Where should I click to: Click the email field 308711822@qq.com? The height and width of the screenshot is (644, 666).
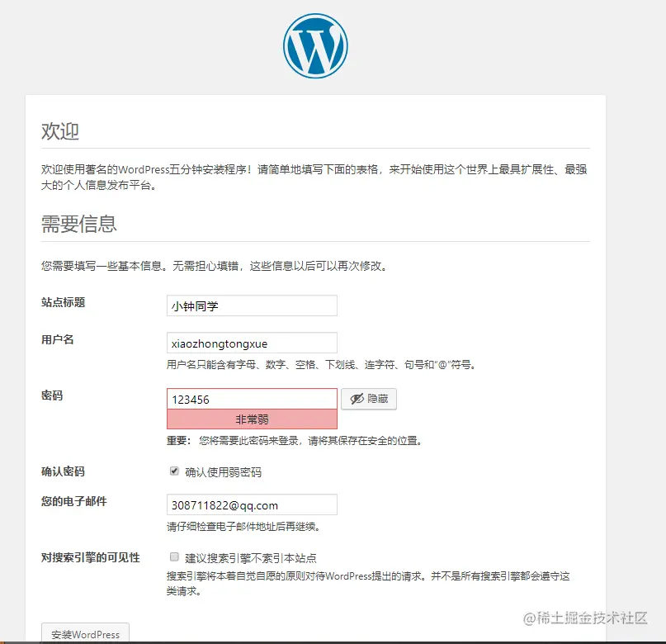252,504
